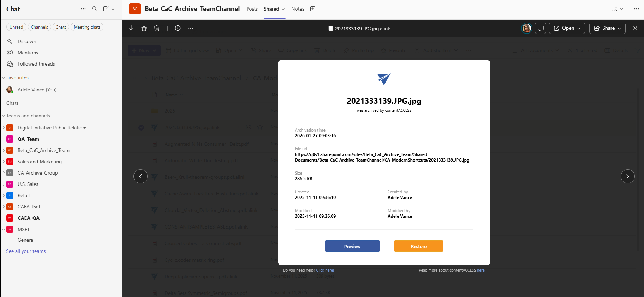Screen dimensions: 644x297
Task: Open the Share dropdown button
Action: tap(607, 28)
